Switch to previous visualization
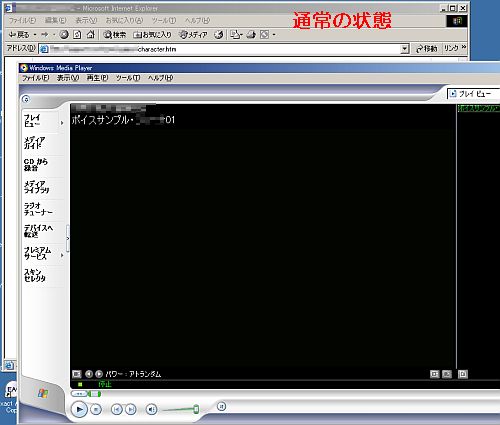Screen dimensions: 500x425 (89, 374)
